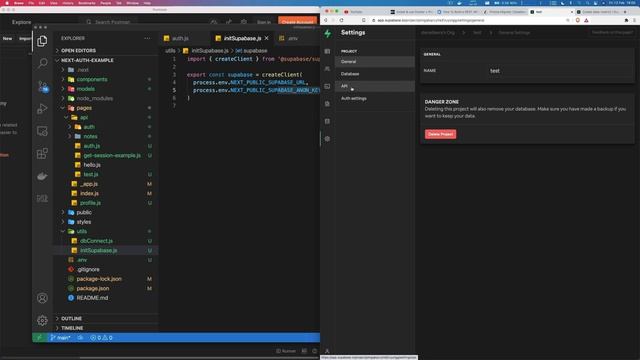This screenshot has height=360, width=640.
Task: Click the remote window indicator in status bar
Action: click(39, 338)
